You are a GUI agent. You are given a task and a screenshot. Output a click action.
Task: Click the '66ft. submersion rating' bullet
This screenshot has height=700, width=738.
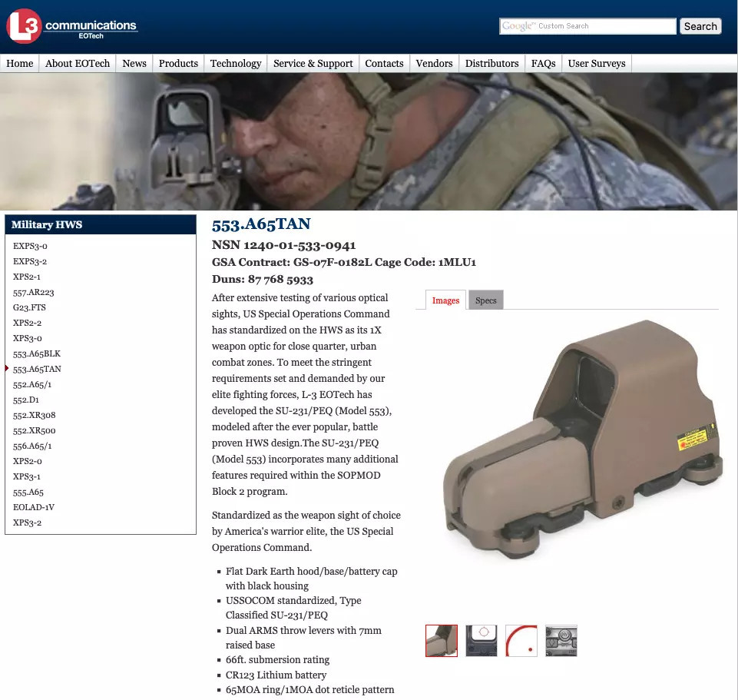pos(278,660)
